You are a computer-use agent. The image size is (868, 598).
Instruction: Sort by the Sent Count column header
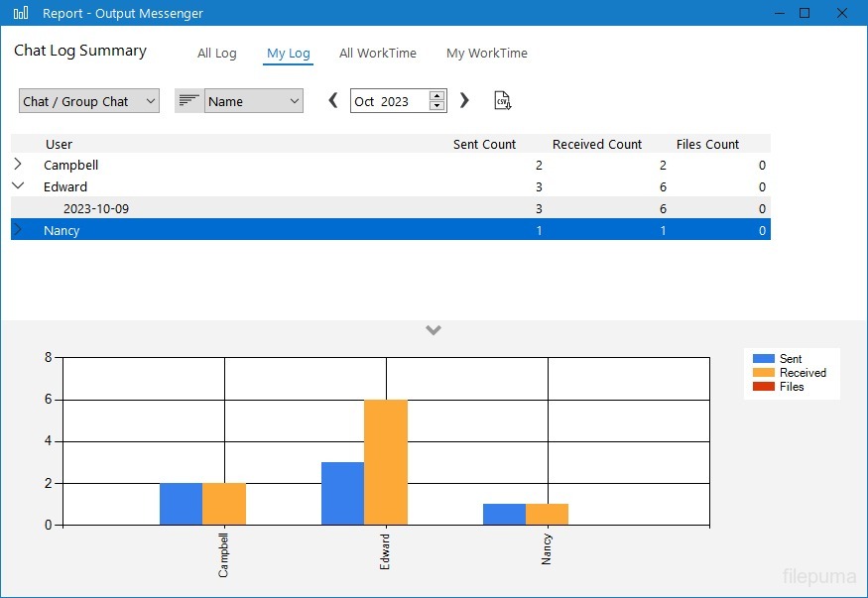coord(484,144)
